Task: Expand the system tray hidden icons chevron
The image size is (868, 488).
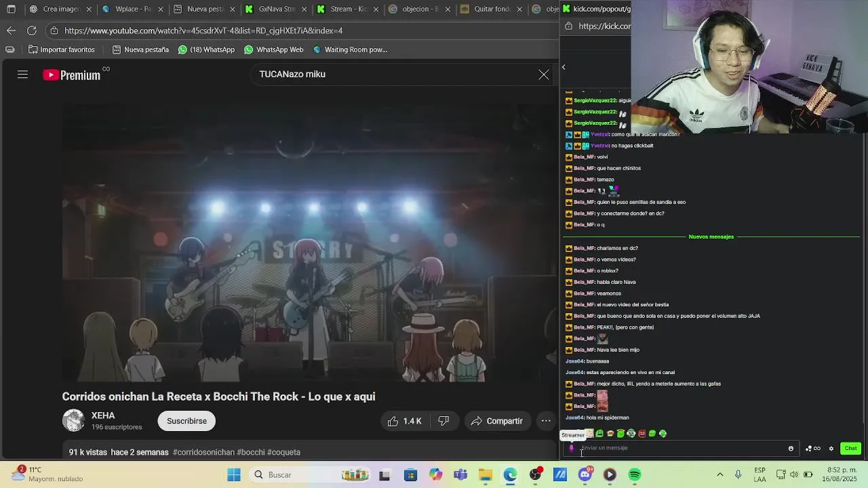Action: coord(719,475)
